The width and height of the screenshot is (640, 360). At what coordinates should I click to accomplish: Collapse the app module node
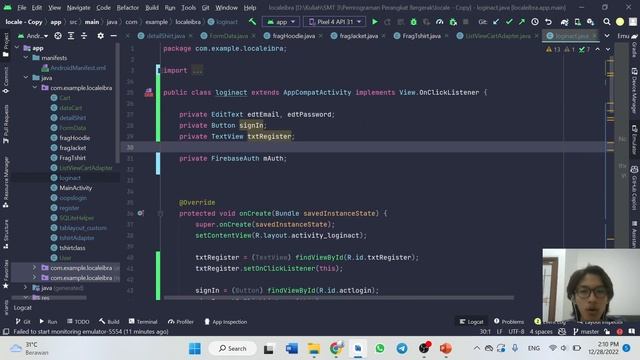point(17,48)
